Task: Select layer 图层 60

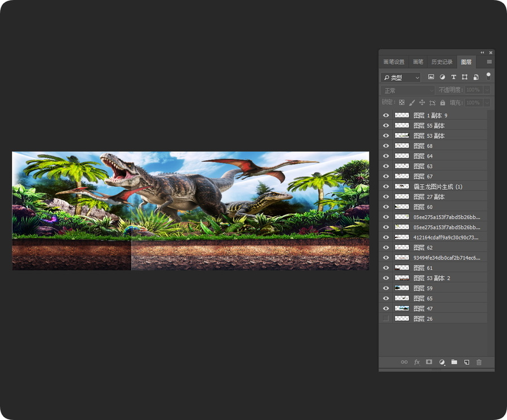Action: click(x=433, y=207)
